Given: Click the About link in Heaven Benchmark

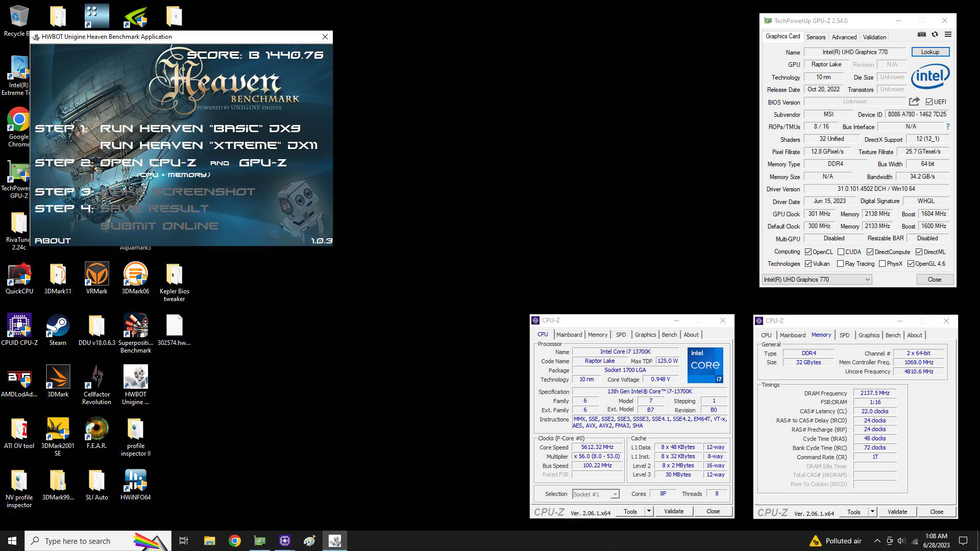Looking at the screenshot, I should [53, 241].
